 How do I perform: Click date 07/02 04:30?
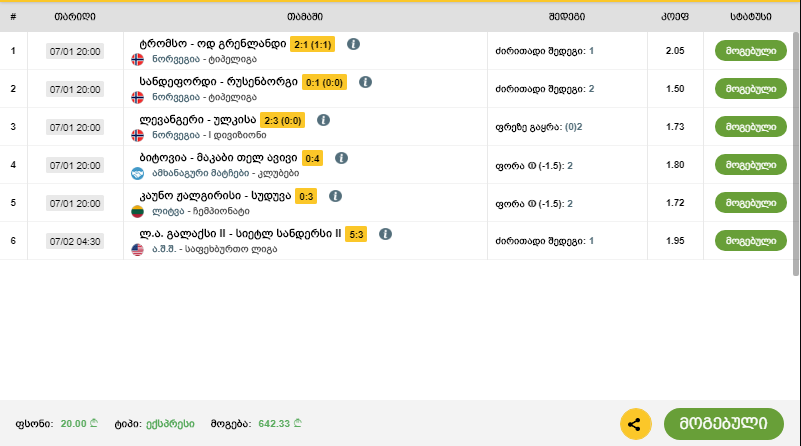click(75, 241)
